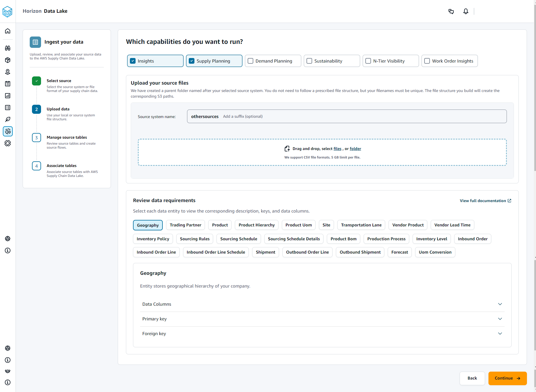Open the notifications bell icon
The image size is (536, 392).
(x=466, y=11)
